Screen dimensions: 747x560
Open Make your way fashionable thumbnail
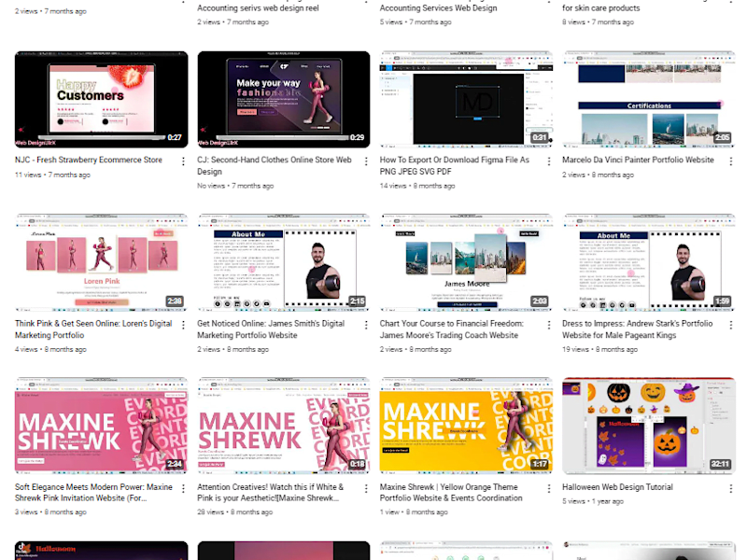point(284,100)
